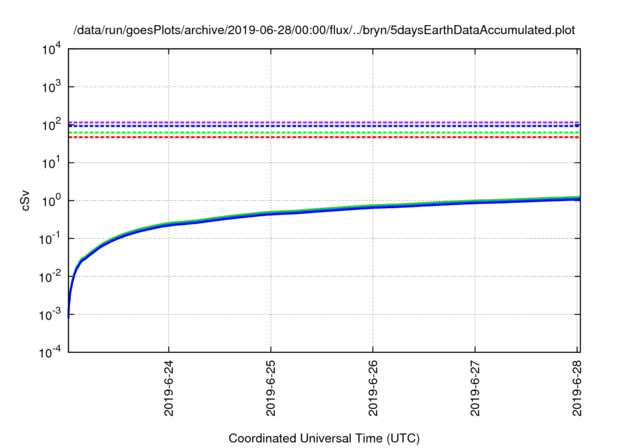Click the red dashed threshold line
This screenshot has width=640, height=448.
pyautogui.click(x=324, y=138)
